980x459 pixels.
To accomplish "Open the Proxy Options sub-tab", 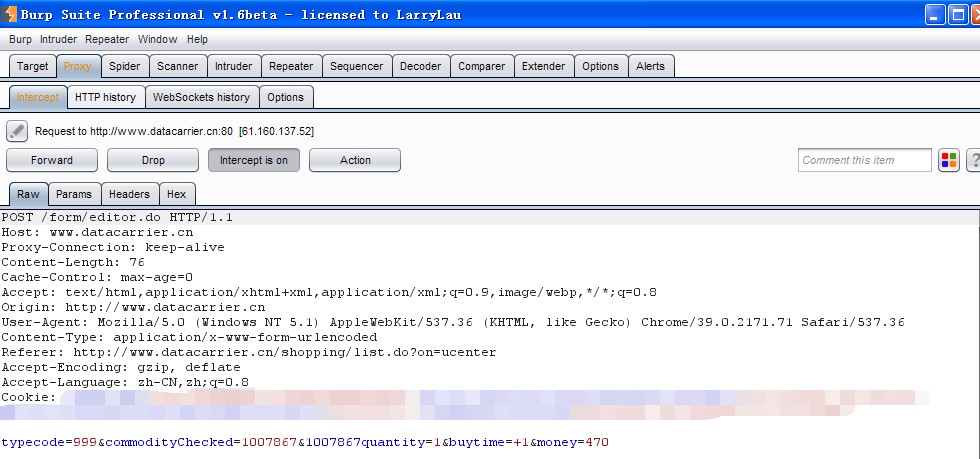I will coord(286,98).
